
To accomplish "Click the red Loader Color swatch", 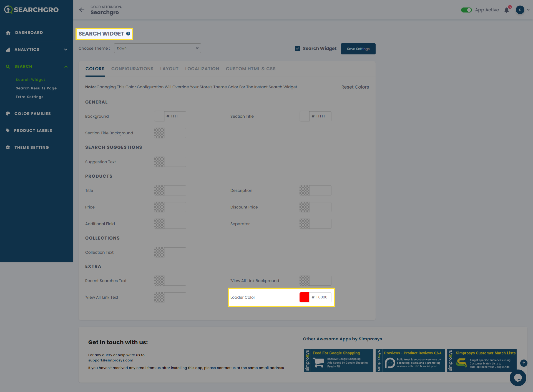I will tap(304, 297).
